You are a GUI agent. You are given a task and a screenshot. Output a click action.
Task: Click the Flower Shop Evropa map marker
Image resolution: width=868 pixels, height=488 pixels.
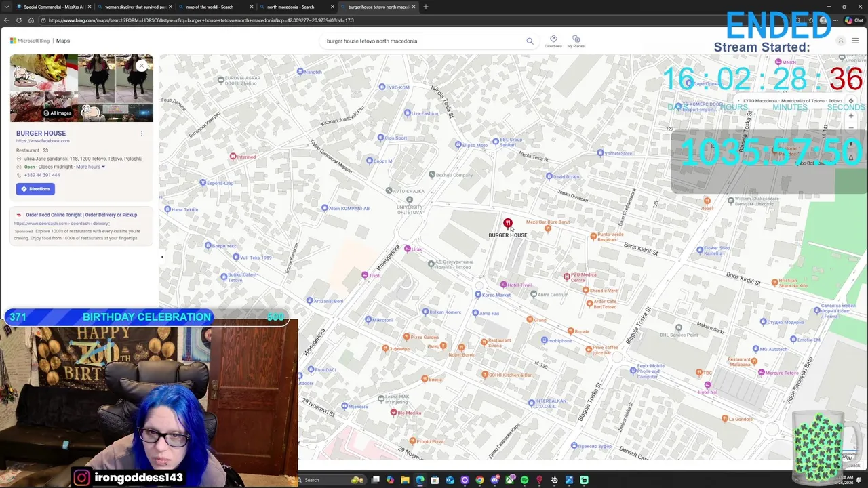pyautogui.click(x=700, y=250)
